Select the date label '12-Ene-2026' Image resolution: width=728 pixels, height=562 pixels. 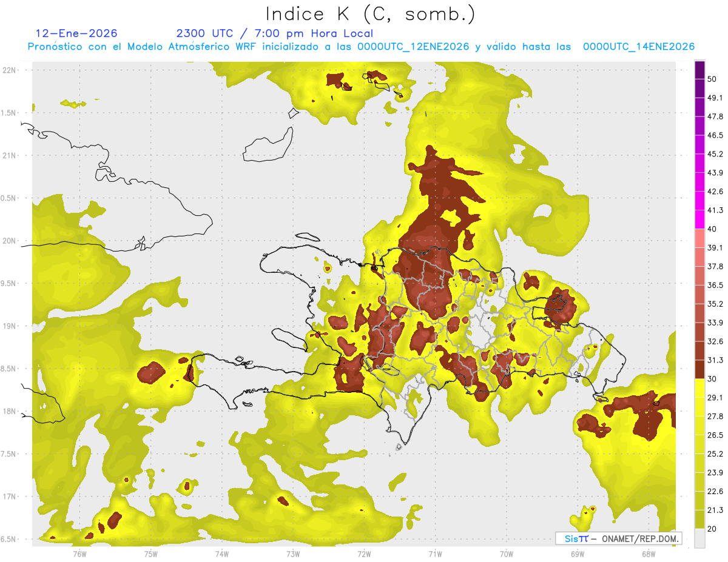[x=76, y=33]
